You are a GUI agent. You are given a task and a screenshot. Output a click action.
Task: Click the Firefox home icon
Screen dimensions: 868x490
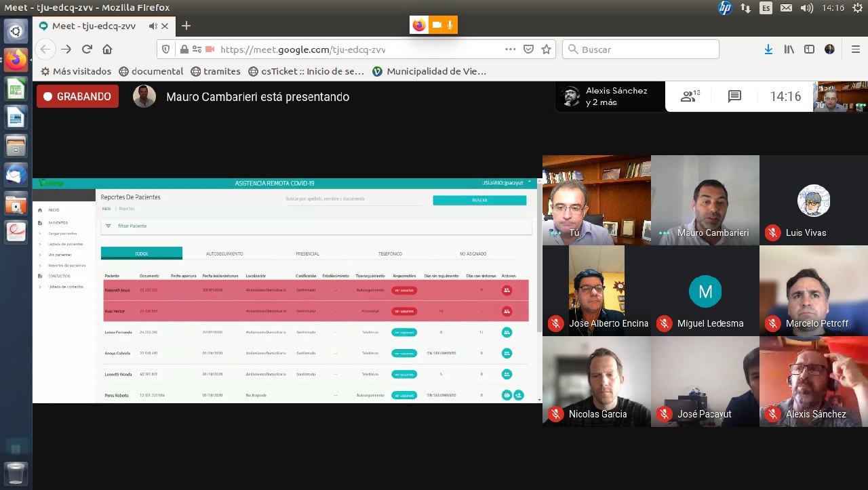point(107,49)
